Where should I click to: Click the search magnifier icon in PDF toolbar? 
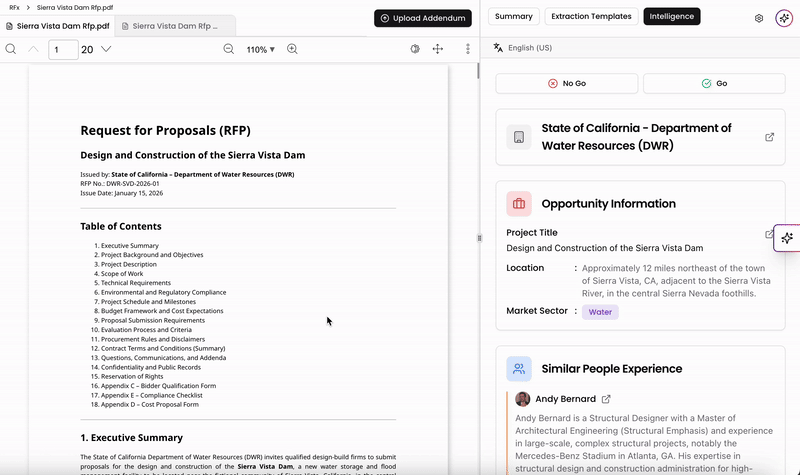point(11,49)
